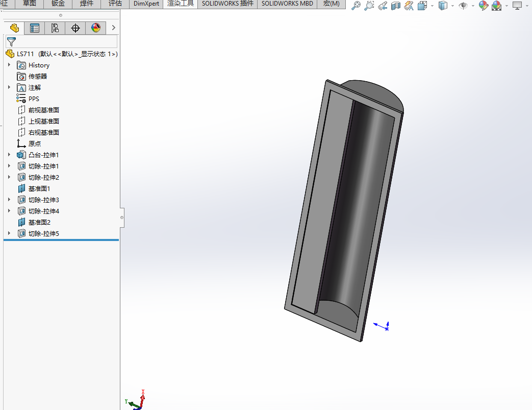Click the Edit Appearance icon
The height and width of the screenshot is (410, 532).
[483, 6]
